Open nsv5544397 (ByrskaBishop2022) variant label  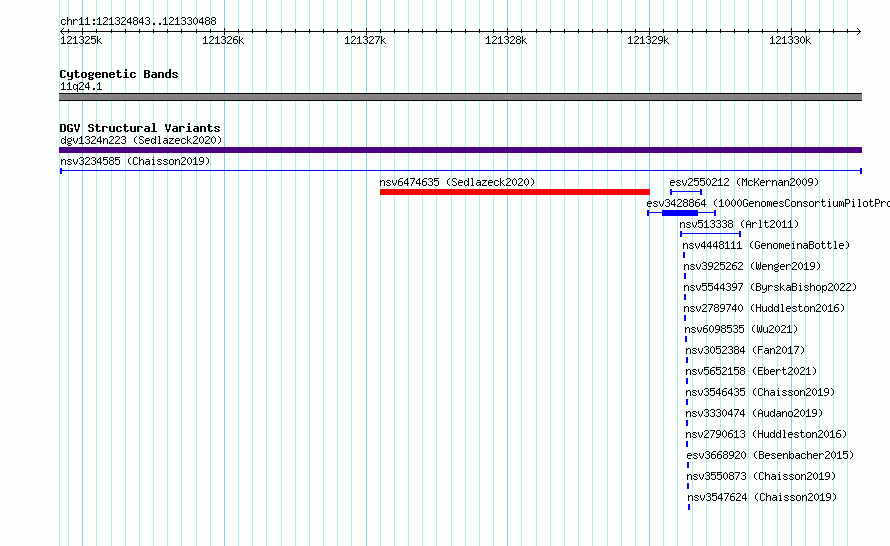tap(770, 287)
